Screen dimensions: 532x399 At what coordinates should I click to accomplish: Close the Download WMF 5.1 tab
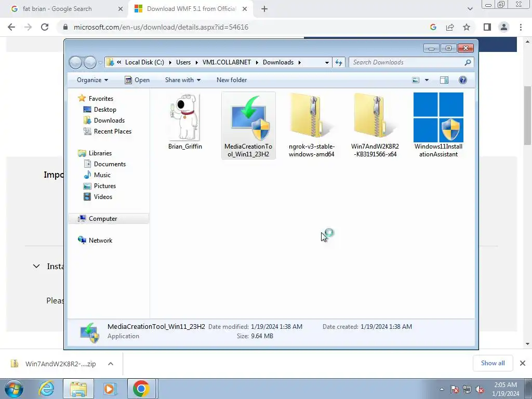coord(245,9)
